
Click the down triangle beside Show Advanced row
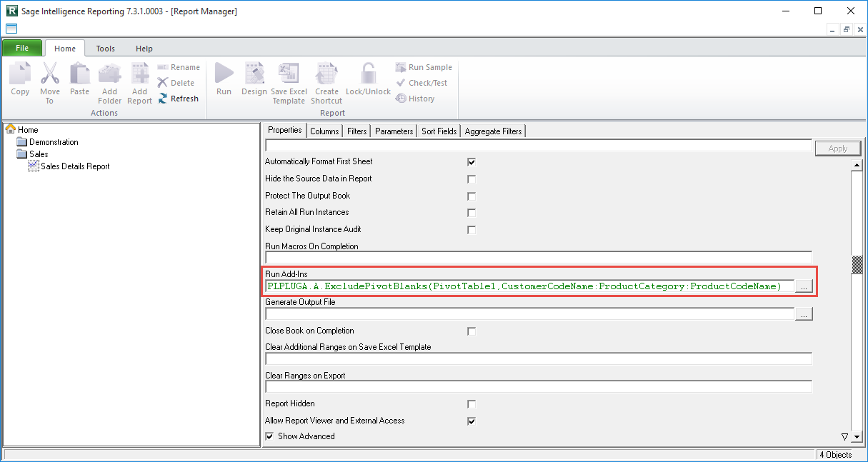(844, 436)
